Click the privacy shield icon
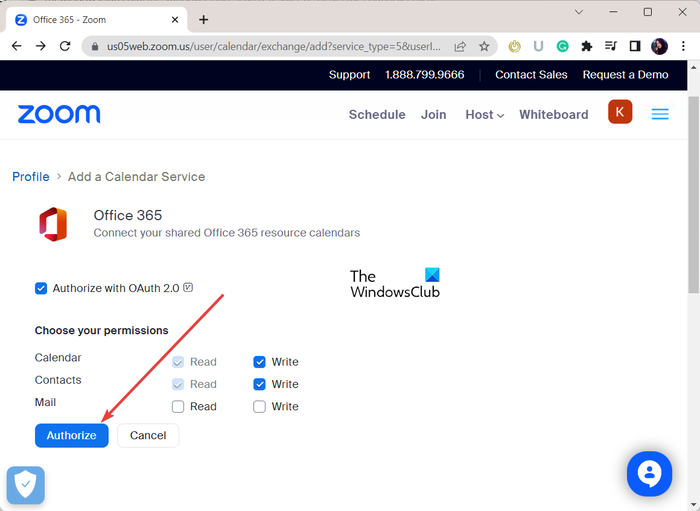 pyautogui.click(x=25, y=485)
